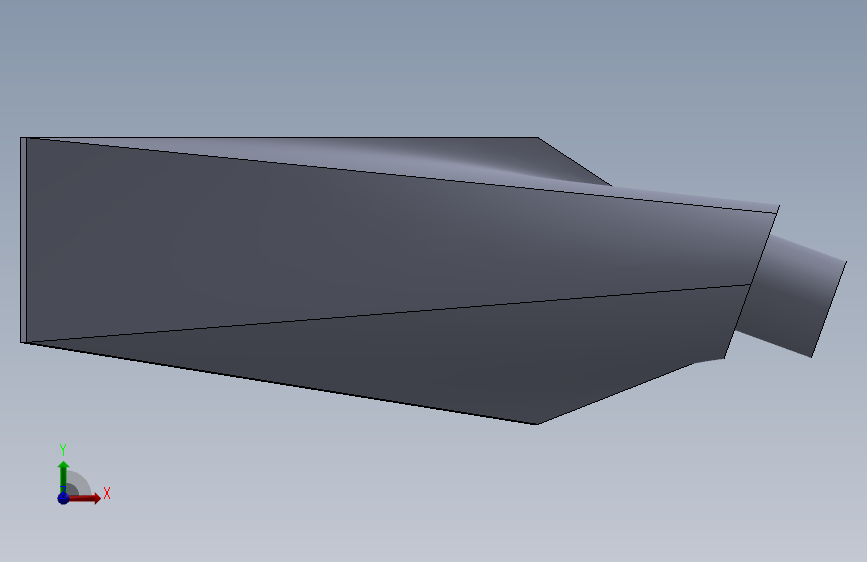Click the green Y axis arrow of the triad
The width and height of the screenshot is (867, 562).
click(x=63, y=477)
